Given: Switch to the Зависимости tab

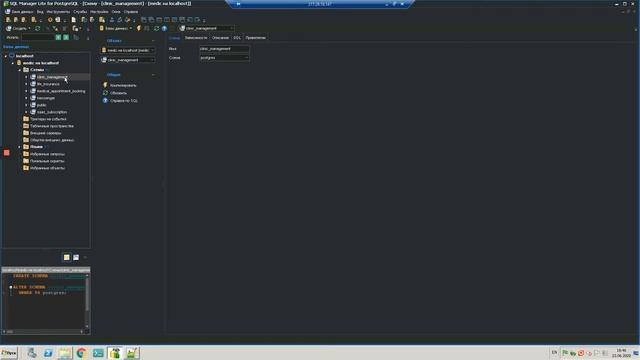Looking at the screenshot, I should pyautogui.click(x=196, y=38).
